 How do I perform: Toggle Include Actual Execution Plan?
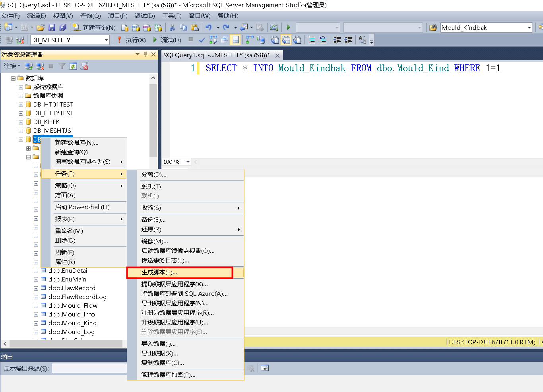(x=250, y=40)
